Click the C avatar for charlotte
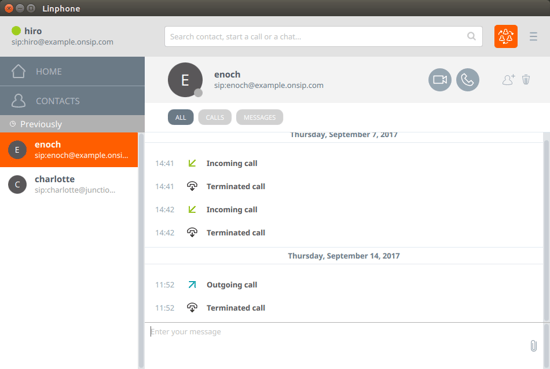The image size is (550, 369). point(17,184)
